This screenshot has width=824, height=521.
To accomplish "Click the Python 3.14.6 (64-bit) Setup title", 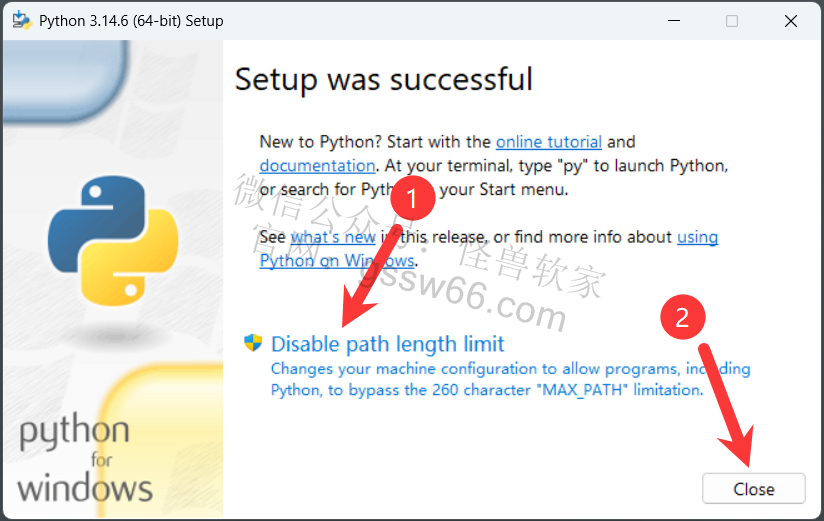I will 131,21.
